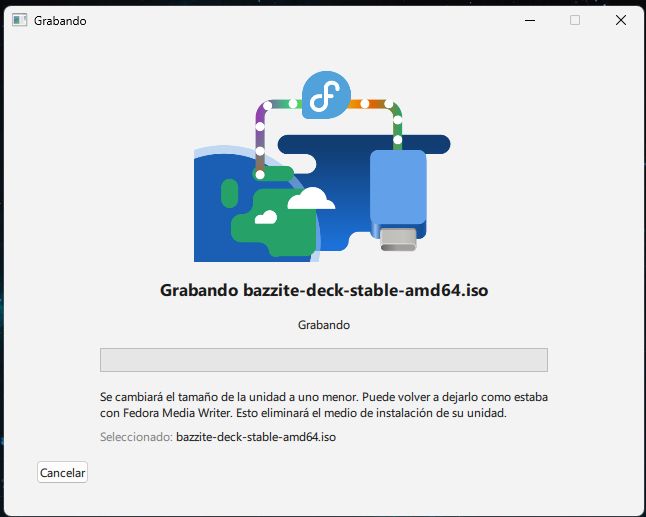Click the warning text about drive size change
This screenshot has height=517, width=646.
point(324,405)
